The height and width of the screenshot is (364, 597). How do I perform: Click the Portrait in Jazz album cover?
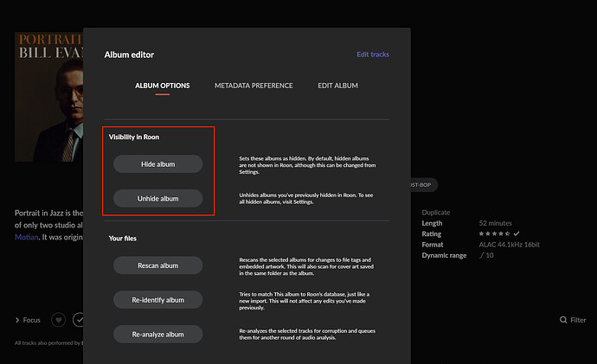click(x=48, y=97)
